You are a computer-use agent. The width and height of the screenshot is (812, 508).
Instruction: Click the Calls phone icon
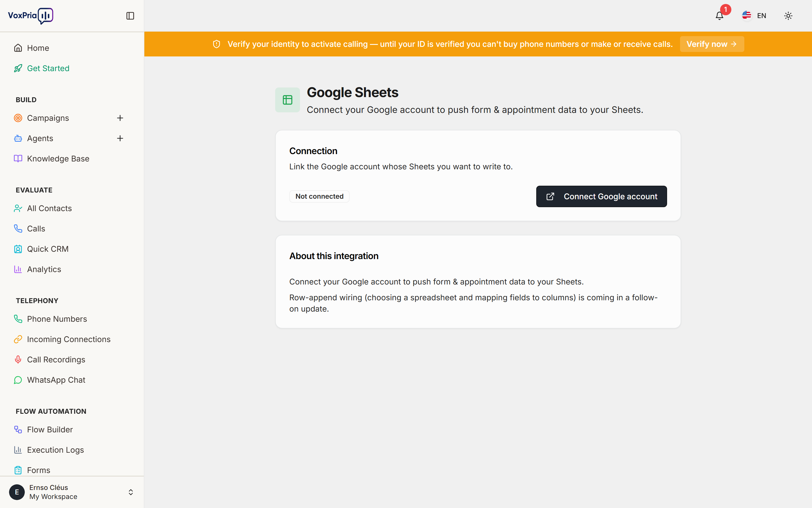click(x=18, y=229)
